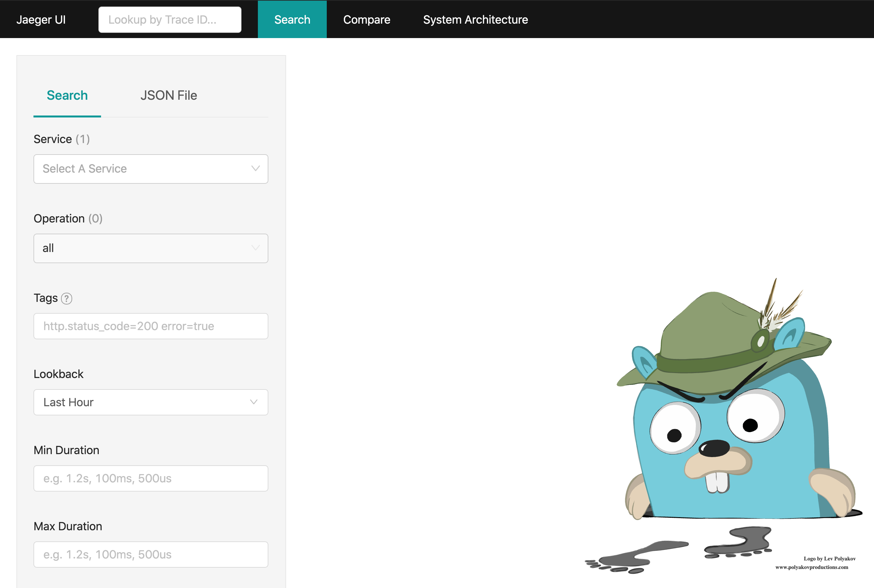The height and width of the screenshot is (588, 874).
Task: Switch to the JSON File tab
Action: click(169, 95)
